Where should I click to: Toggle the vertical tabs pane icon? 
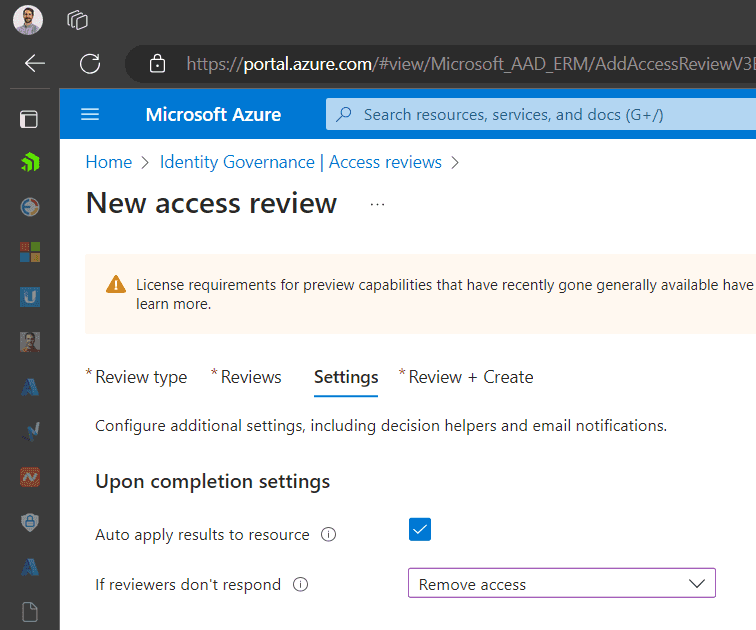coord(29,119)
